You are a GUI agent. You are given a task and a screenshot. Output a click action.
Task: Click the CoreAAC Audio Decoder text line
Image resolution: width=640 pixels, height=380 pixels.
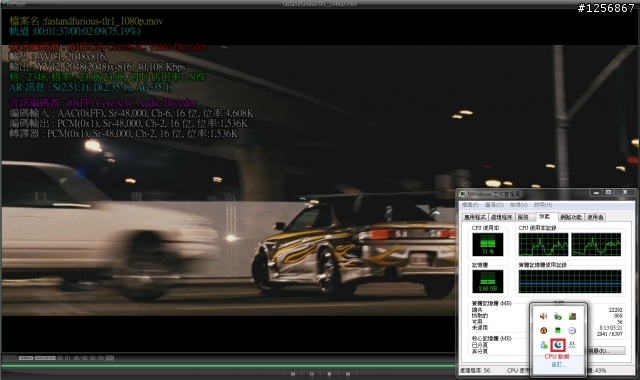pos(103,103)
